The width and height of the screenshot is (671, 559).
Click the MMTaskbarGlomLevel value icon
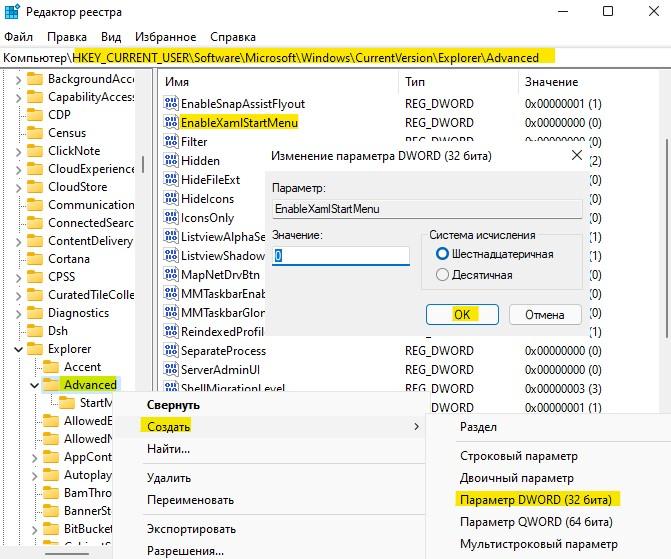(171, 312)
